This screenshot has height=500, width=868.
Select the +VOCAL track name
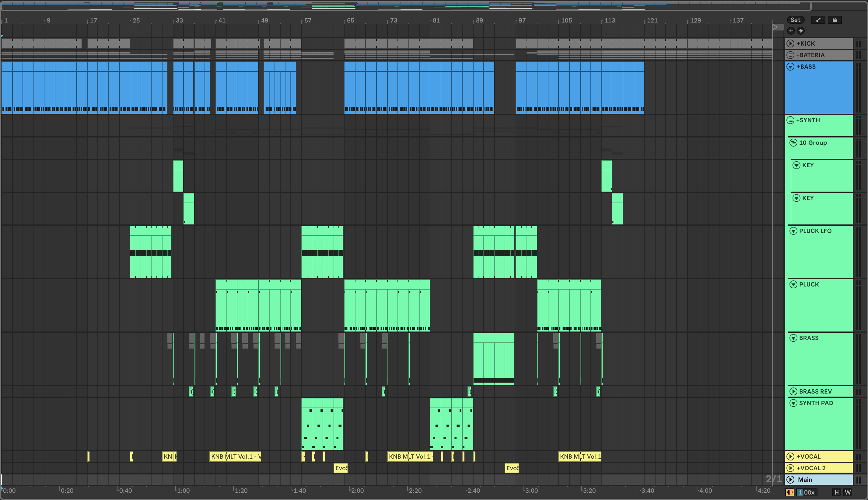click(x=809, y=457)
